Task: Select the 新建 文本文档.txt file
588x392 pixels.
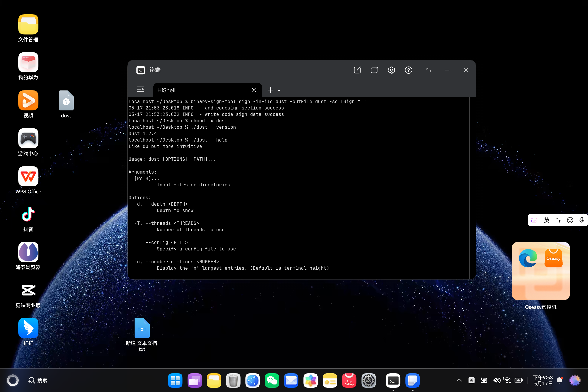Action: (x=142, y=328)
